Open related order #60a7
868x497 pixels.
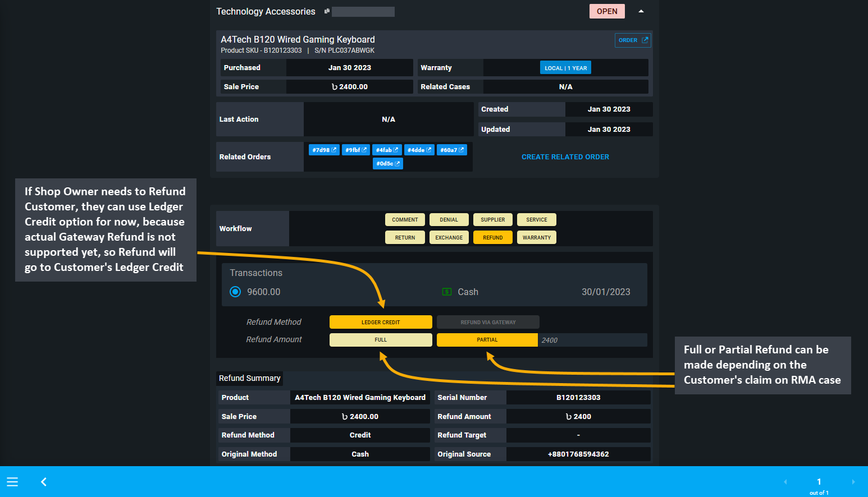pyautogui.click(x=452, y=150)
